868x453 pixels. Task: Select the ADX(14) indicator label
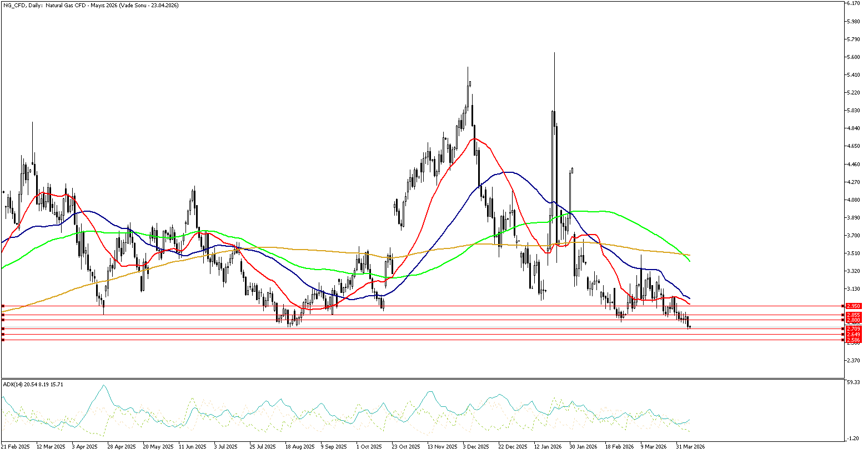click(33, 384)
